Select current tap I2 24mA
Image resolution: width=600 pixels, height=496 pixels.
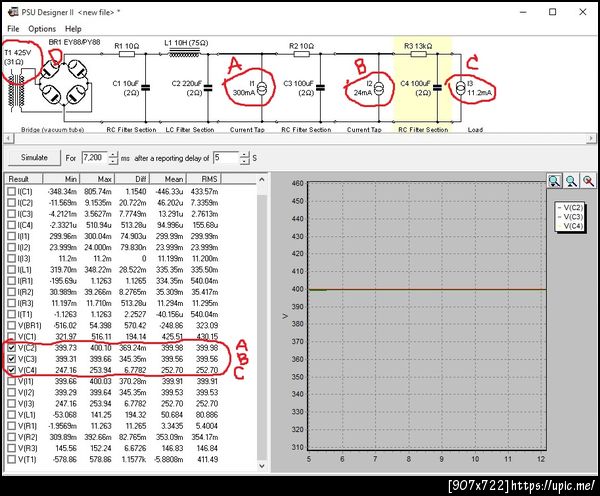click(378, 88)
